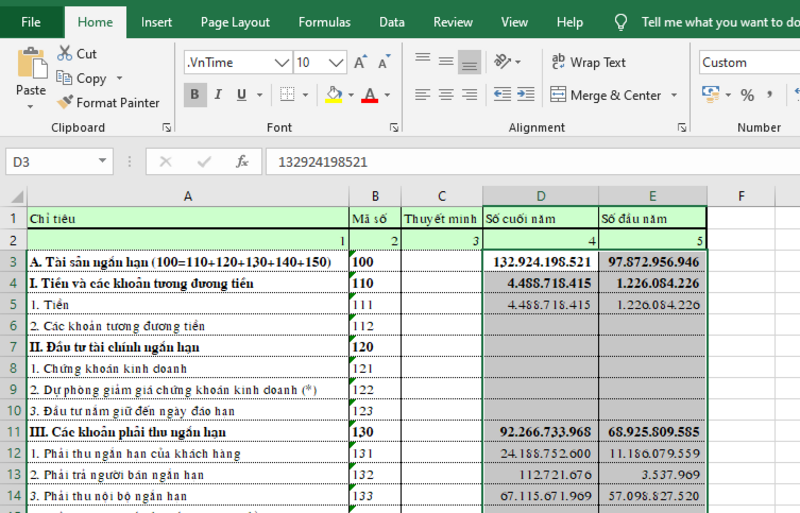Open the font name dropdown

click(x=281, y=62)
